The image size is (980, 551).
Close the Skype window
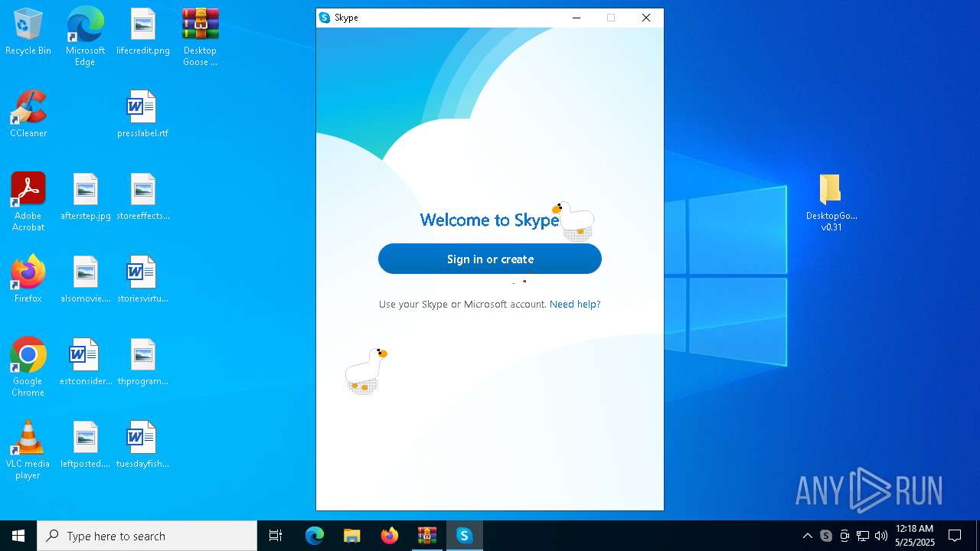[646, 18]
